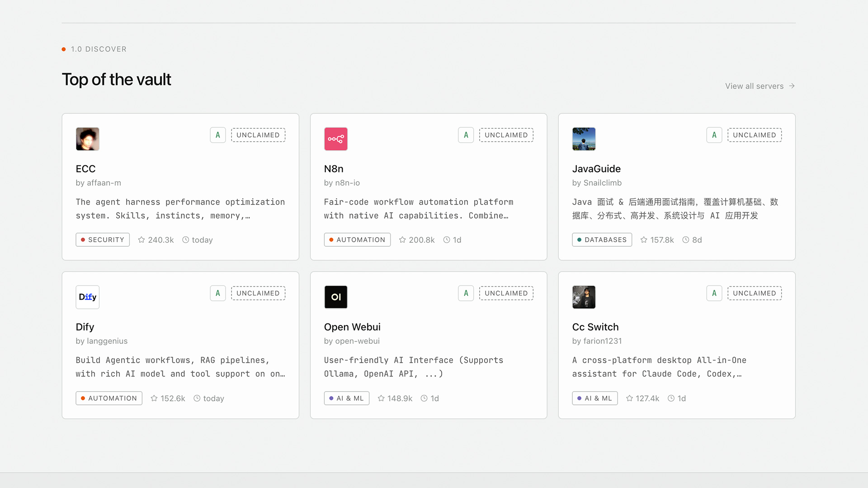Open the N8n server title
The height and width of the screenshot is (488, 868).
pos(334,169)
